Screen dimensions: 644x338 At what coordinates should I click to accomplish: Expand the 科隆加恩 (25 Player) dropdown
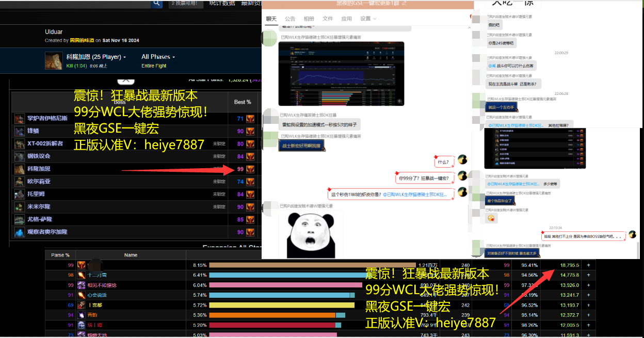(96, 57)
